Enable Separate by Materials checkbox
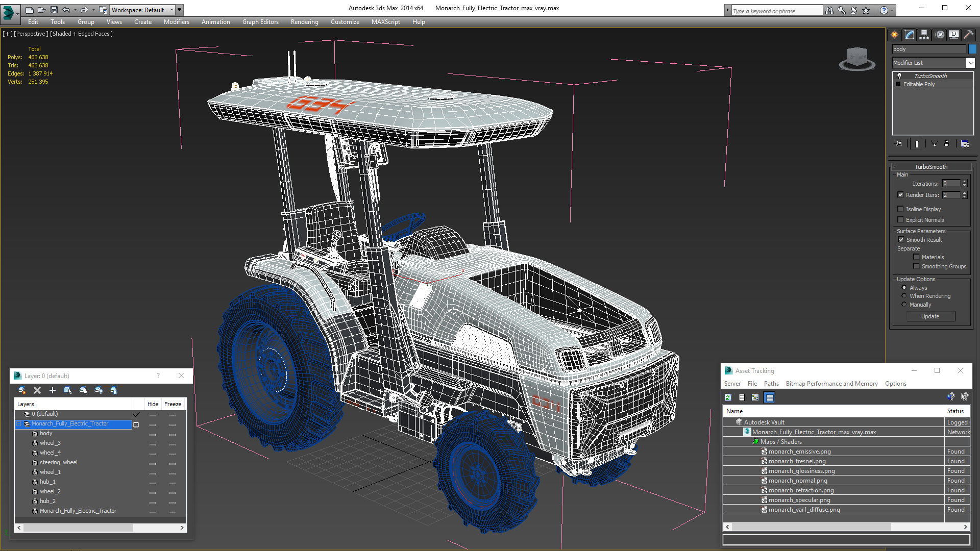980x551 pixels. tap(916, 257)
